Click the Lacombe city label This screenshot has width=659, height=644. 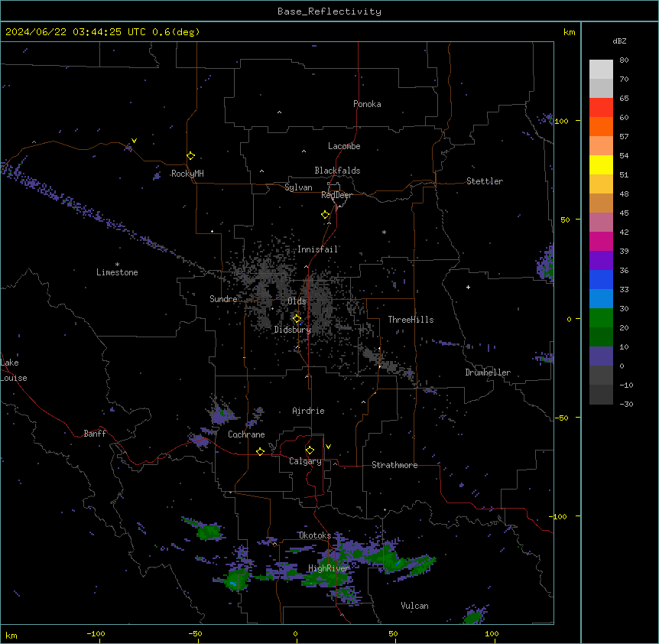pyautogui.click(x=344, y=146)
